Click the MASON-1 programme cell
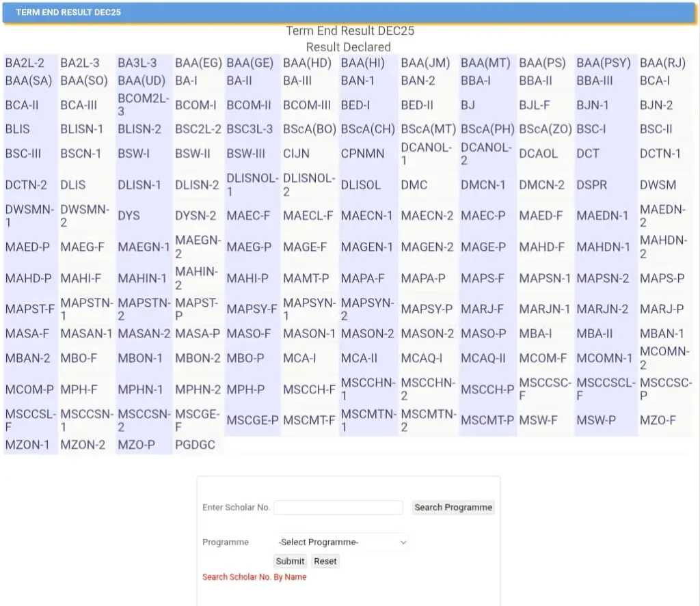 coord(309,333)
